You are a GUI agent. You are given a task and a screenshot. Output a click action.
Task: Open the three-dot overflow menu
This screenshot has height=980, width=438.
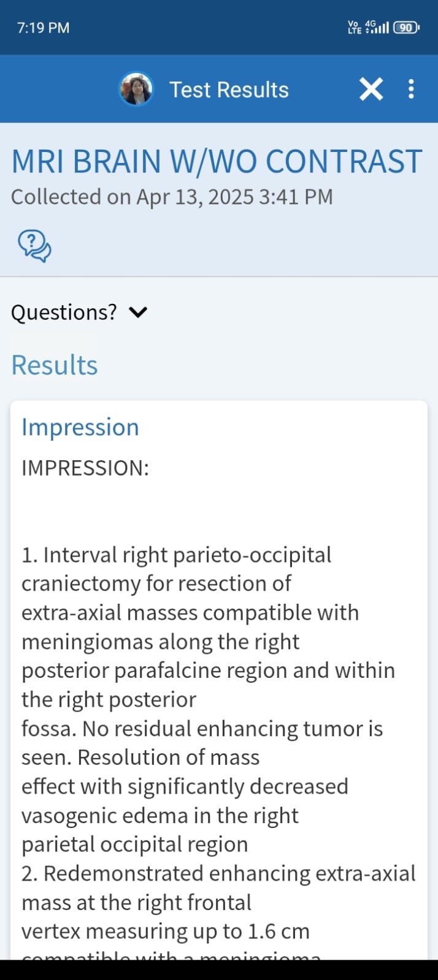[411, 89]
